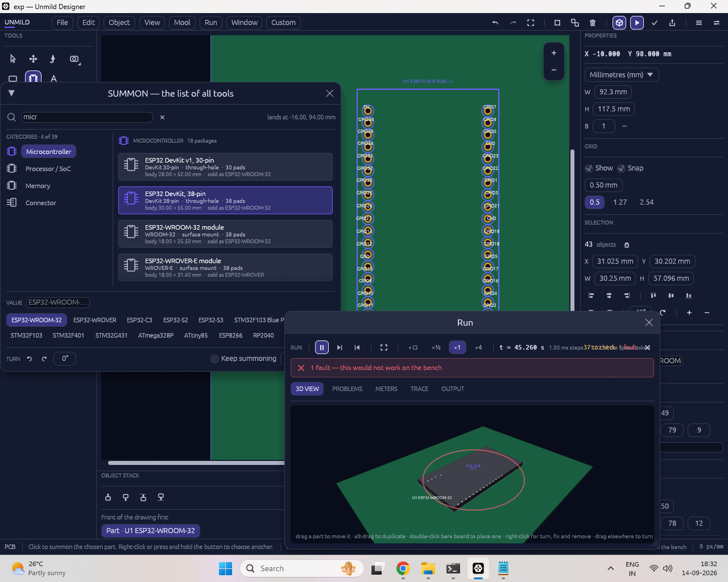Toggle the Show grid checkbox
Viewport: 728px width, 582px height.
tap(589, 168)
